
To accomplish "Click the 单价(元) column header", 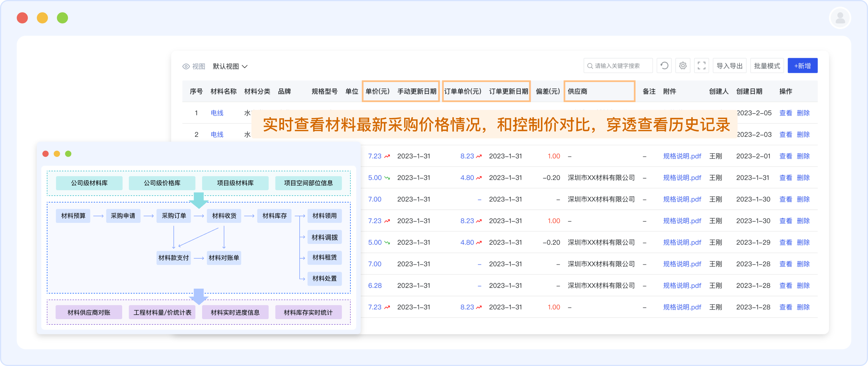I will pyautogui.click(x=377, y=92).
